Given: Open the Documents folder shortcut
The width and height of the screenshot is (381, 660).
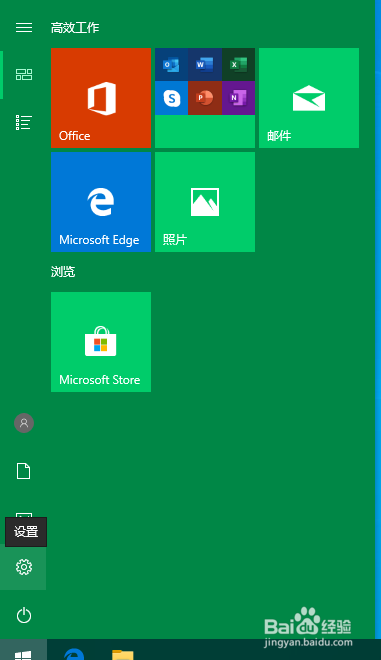Looking at the screenshot, I should [24, 471].
